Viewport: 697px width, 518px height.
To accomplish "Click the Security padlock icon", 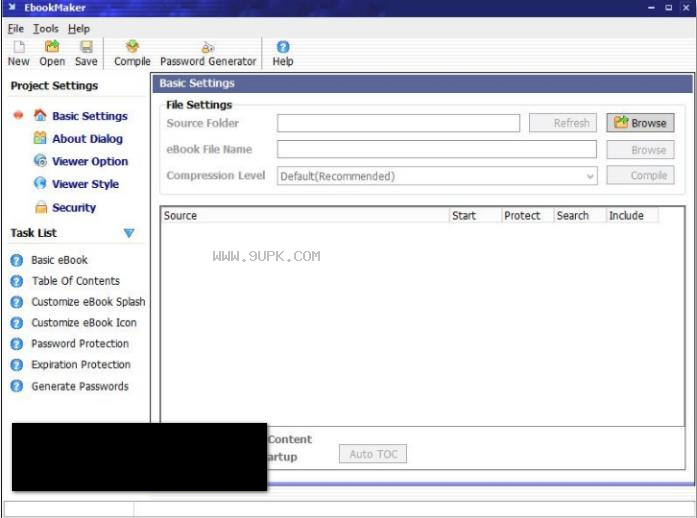I will pyautogui.click(x=41, y=207).
